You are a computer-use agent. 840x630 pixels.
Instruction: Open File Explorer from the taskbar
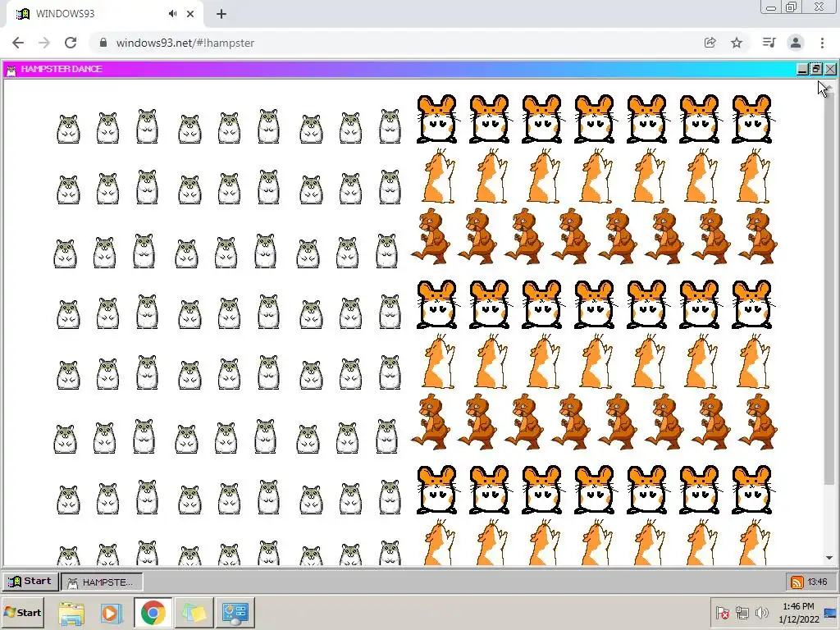(71, 613)
